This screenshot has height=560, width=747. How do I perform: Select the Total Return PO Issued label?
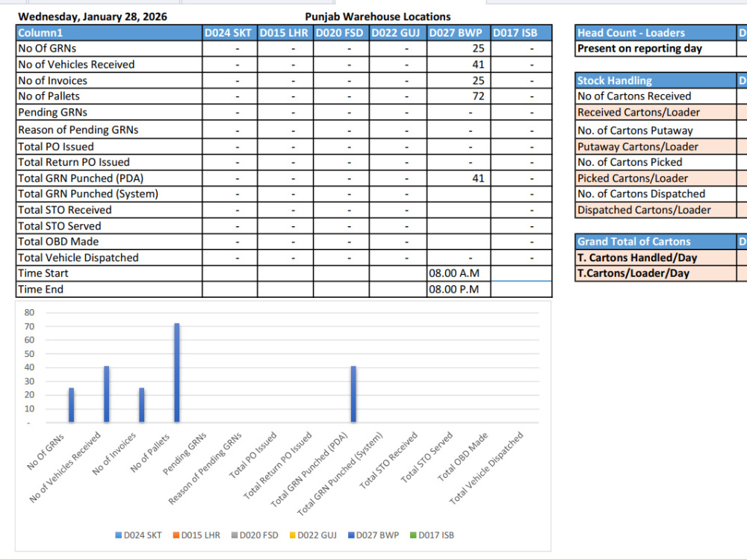(109, 162)
